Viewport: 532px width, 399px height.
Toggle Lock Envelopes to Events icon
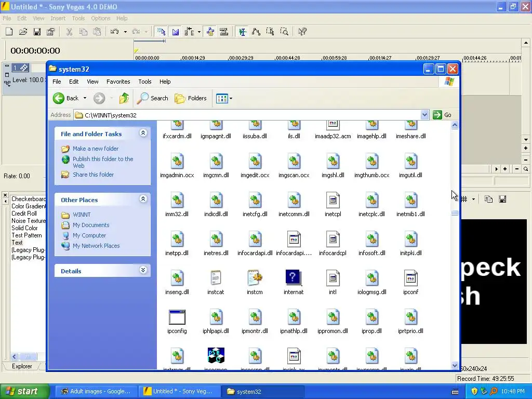point(210,32)
